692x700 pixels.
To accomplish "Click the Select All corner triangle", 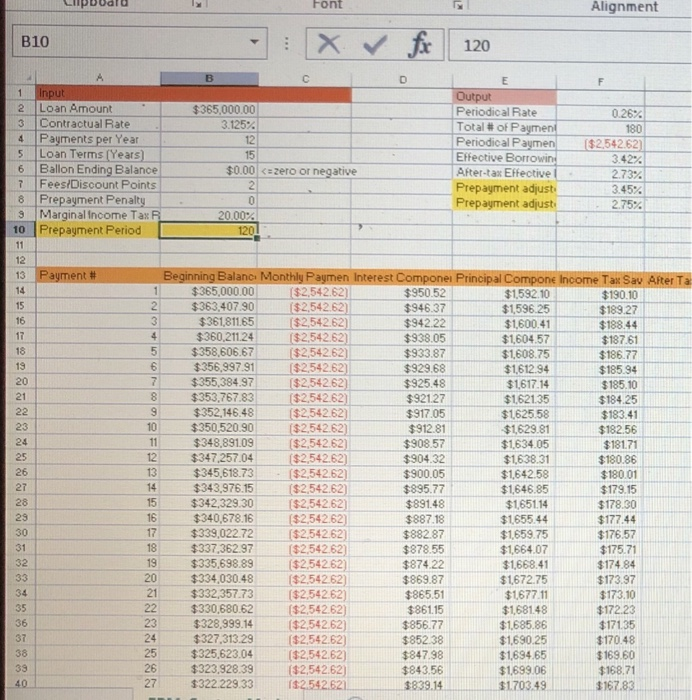I will pos(27,78).
